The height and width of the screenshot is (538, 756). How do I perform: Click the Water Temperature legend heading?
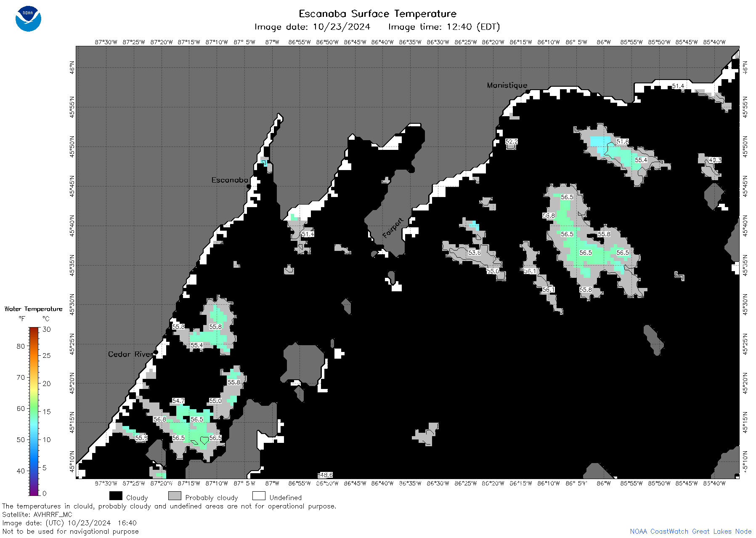point(33,309)
